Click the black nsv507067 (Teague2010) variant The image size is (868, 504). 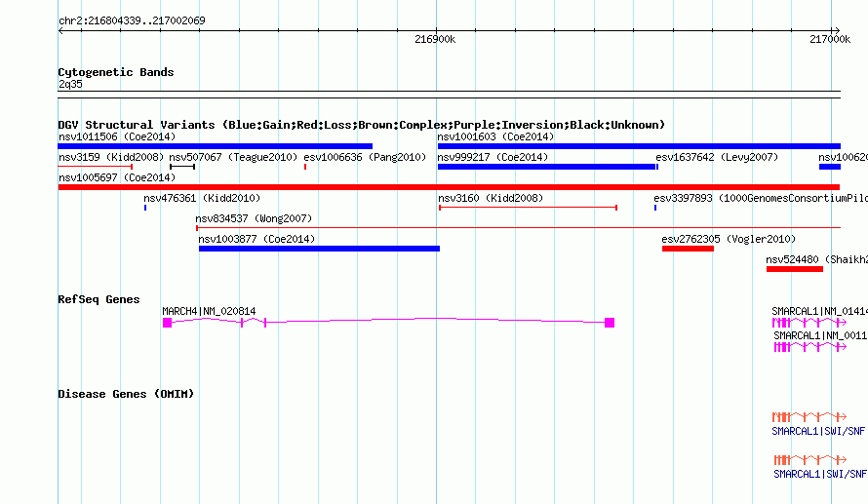(182, 167)
